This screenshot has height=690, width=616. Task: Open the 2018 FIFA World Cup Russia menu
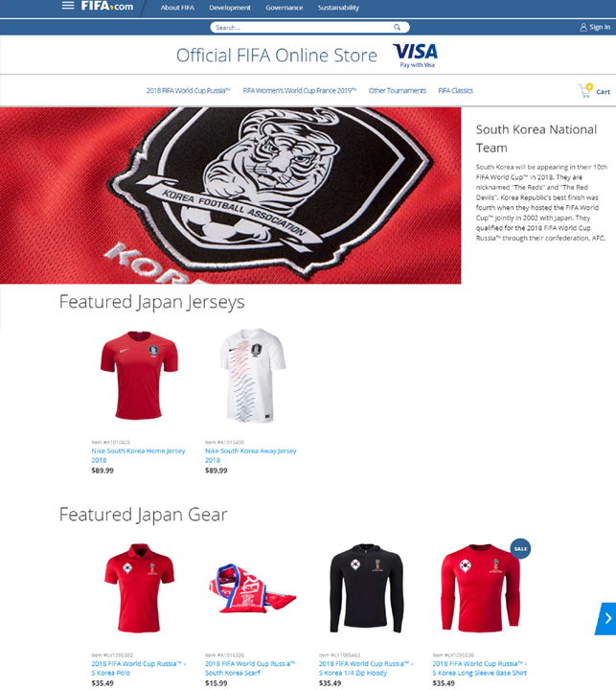[x=189, y=91]
